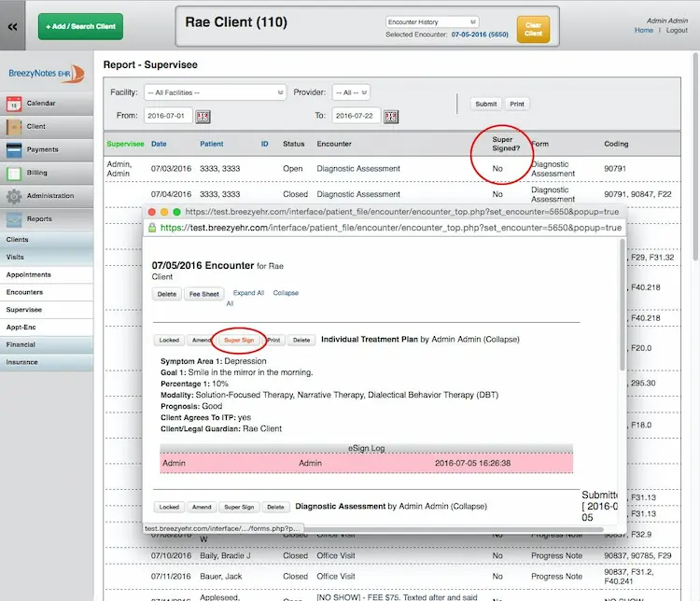
Task: Collapse the Diagnostic Assessment form
Action: pyautogui.click(x=469, y=507)
